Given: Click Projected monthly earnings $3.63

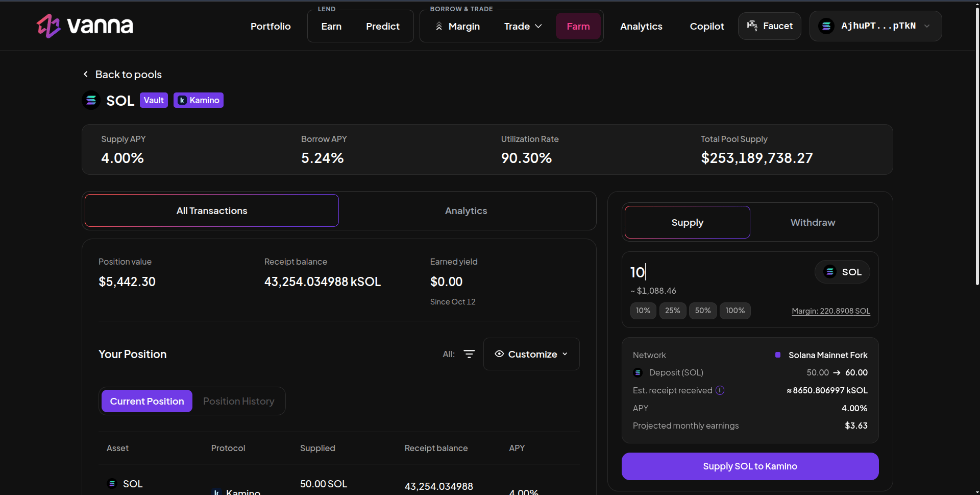Looking at the screenshot, I should [x=856, y=426].
